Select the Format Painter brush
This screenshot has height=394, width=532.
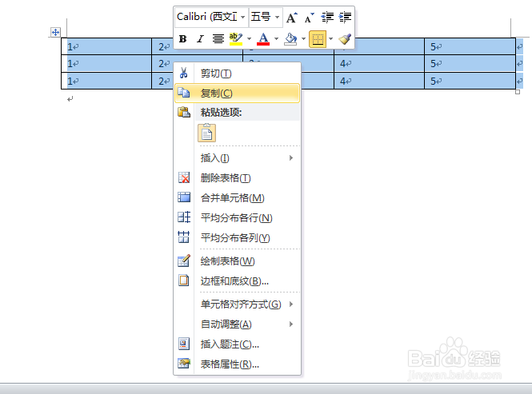click(345, 39)
